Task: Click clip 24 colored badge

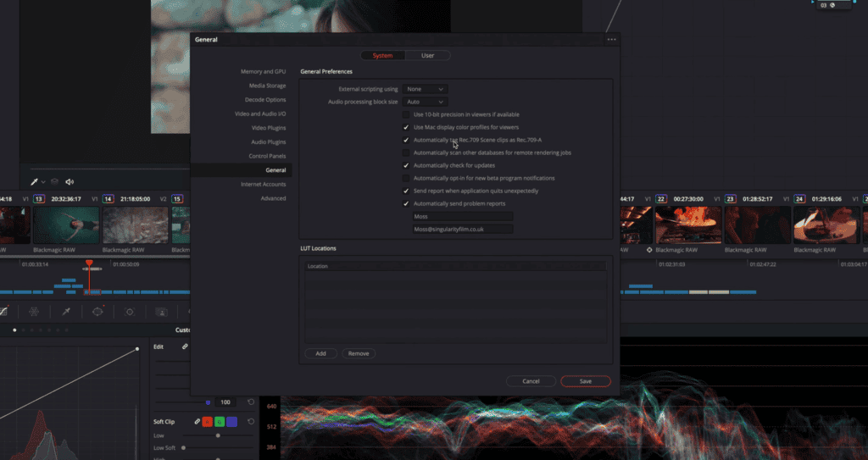Action: [799, 199]
